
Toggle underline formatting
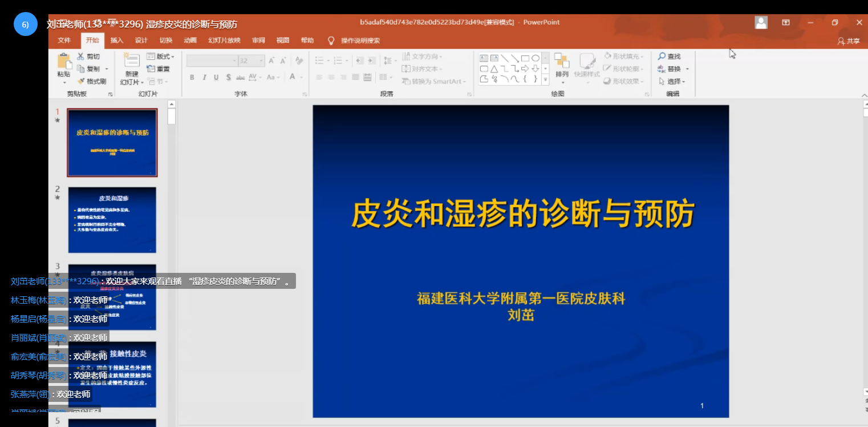click(216, 78)
